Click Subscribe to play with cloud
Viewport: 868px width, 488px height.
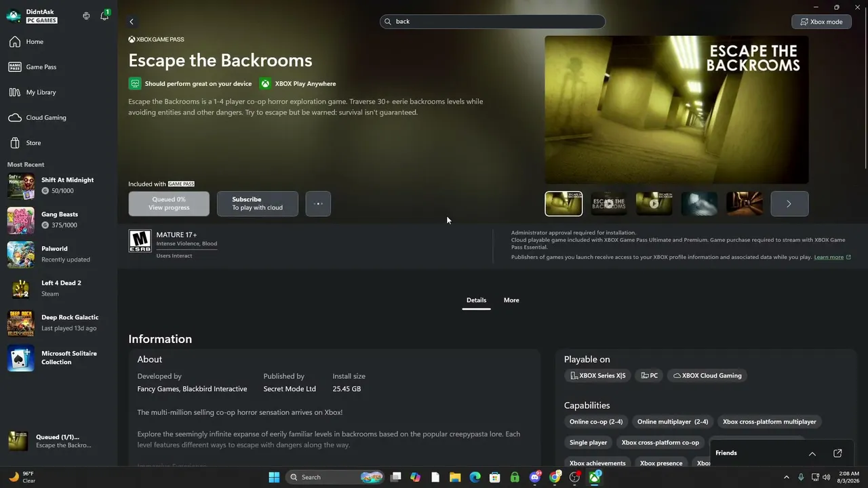(x=258, y=203)
